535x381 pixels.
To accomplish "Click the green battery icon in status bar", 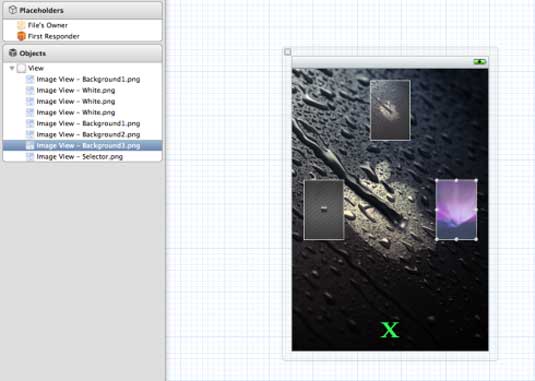I will click(x=480, y=62).
